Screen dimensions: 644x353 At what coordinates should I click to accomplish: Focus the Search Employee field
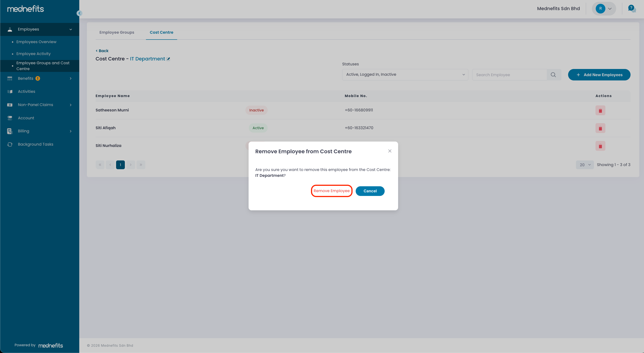[x=509, y=75]
